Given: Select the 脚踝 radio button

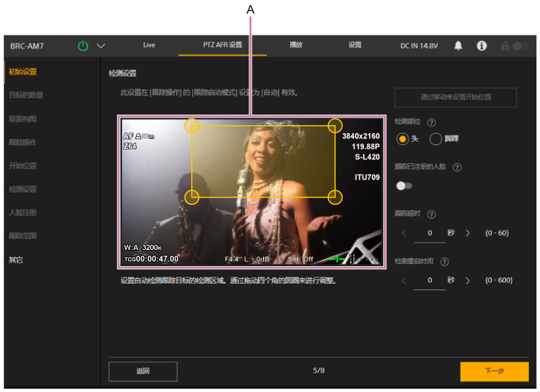Looking at the screenshot, I should pos(436,139).
